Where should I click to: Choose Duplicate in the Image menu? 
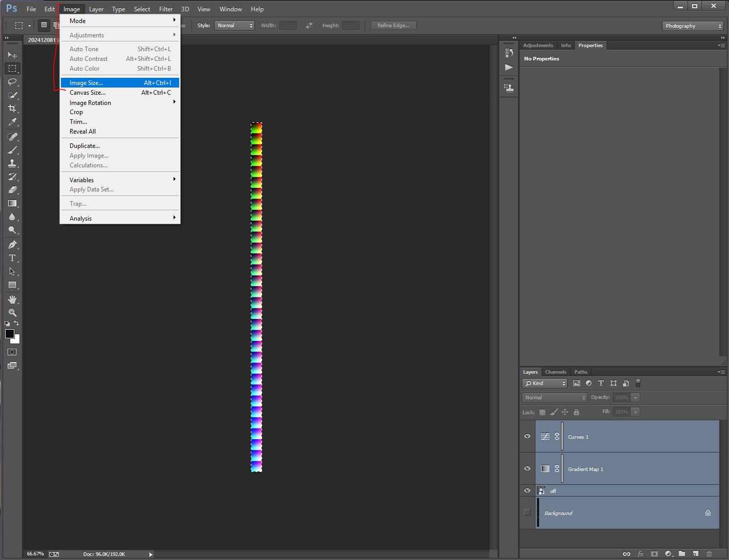coord(120,146)
